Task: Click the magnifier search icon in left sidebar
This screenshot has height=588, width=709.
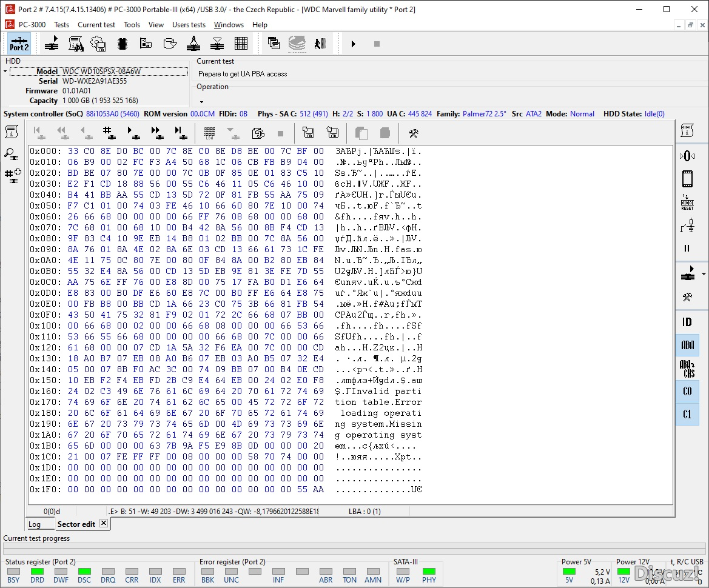Action: tap(12, 155)
